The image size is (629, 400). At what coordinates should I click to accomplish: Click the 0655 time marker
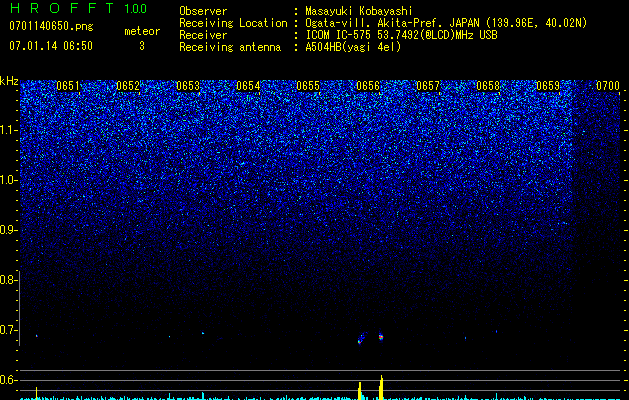pyautogui.click(x=308, y=86)
